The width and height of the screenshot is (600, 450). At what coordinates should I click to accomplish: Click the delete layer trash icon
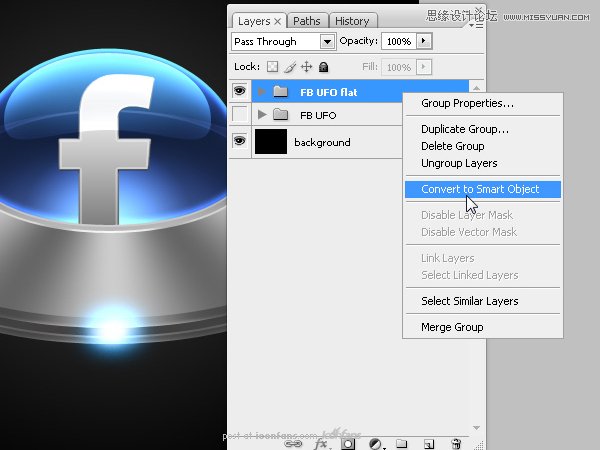(x=456, y=442)
